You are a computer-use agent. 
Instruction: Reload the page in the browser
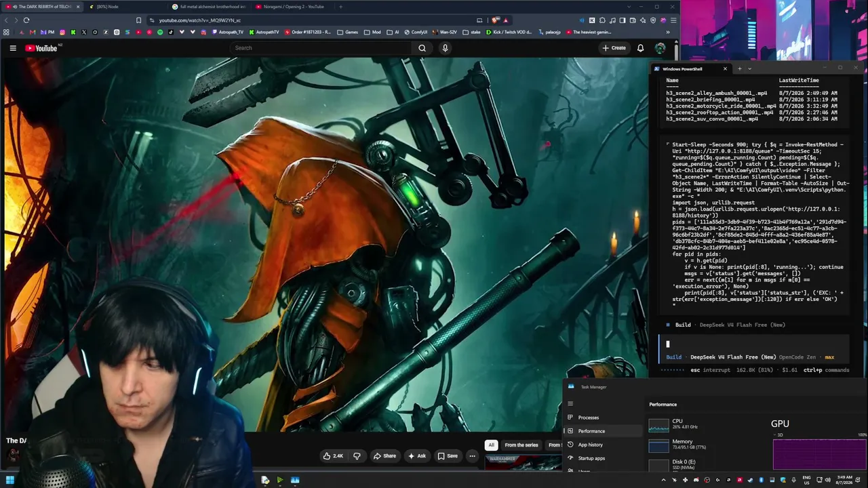tap(26, 20)
